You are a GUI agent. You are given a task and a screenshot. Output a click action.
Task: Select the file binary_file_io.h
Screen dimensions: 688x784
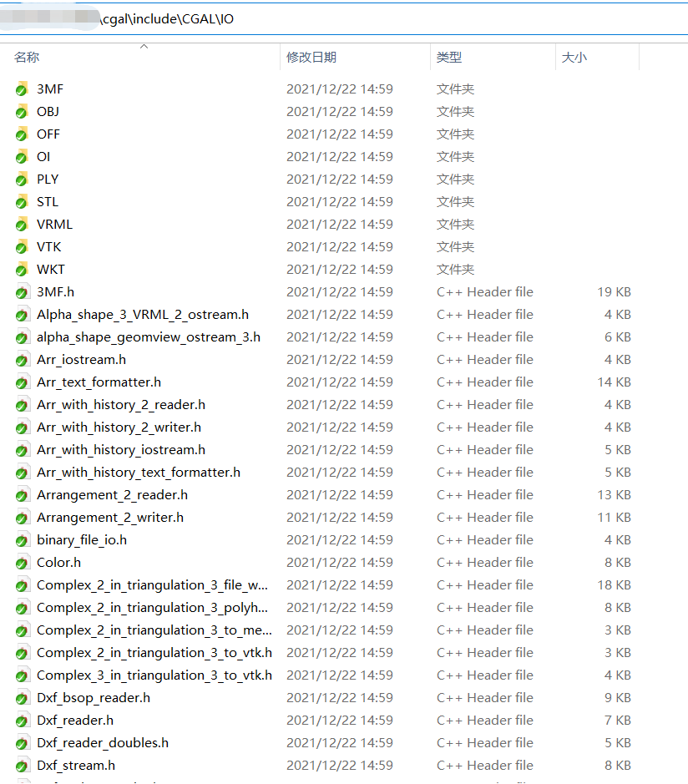coord(82,540)
